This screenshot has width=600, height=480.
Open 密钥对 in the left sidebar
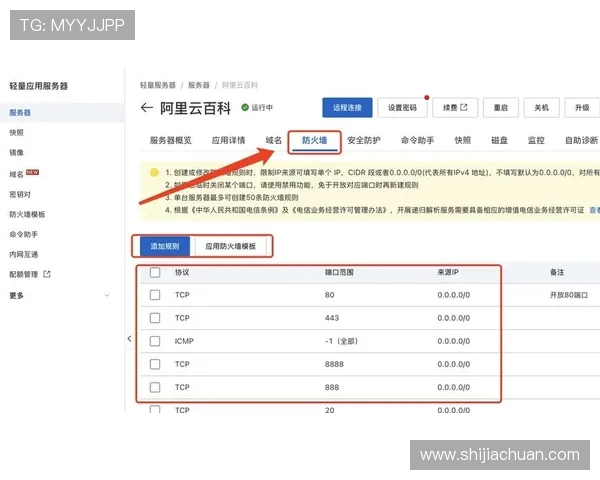point(20,194)
